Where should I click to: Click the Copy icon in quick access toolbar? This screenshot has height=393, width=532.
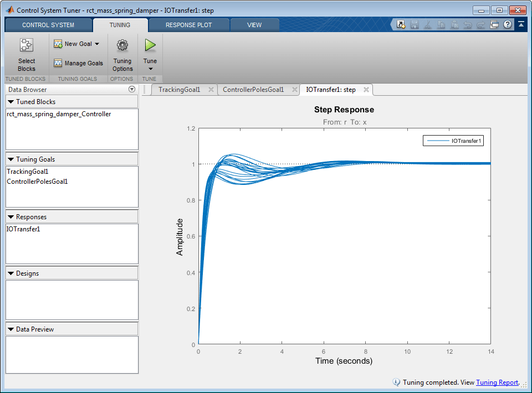coord(441,24)
